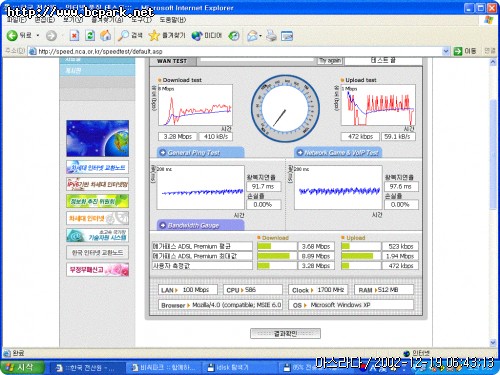Viewport: 500px width, 375px height.
Task: Click the vertical scrollbar down arrow
Action: click(493, 343)
